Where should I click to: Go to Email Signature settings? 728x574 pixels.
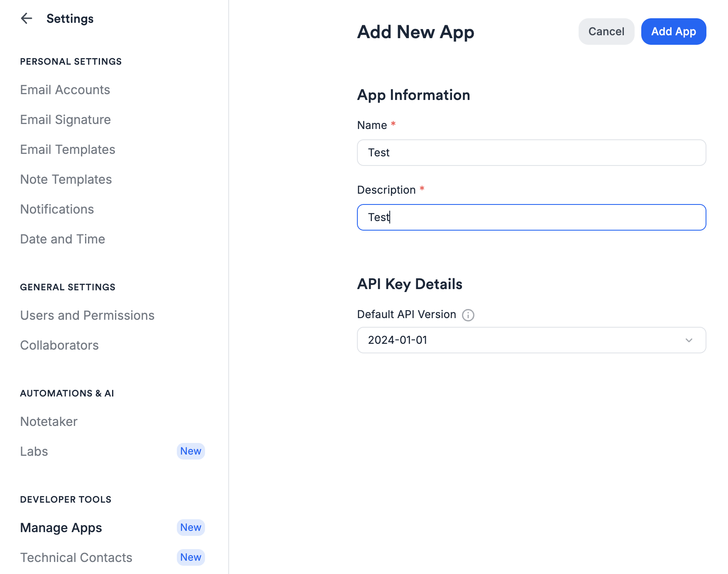[x=66, y=119]
